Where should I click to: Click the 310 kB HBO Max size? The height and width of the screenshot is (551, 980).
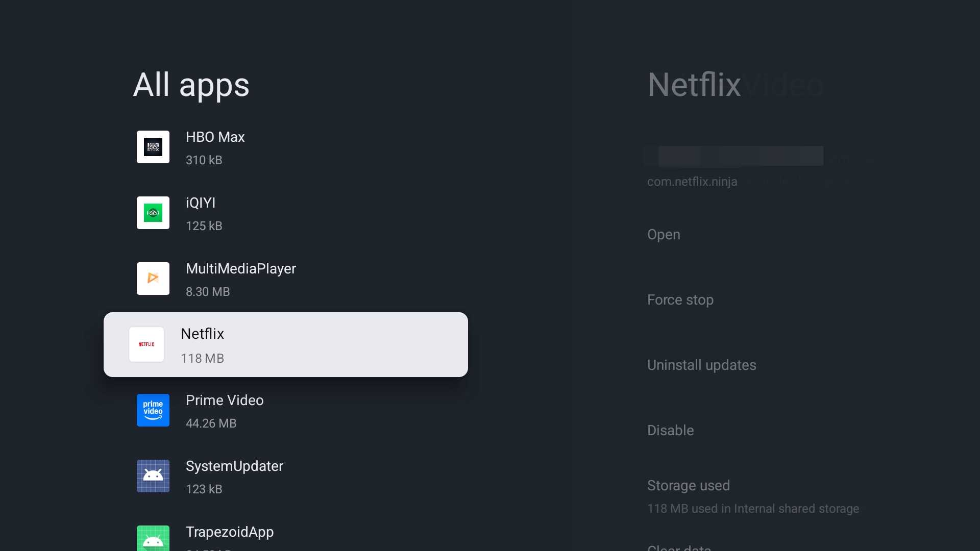point(204,160)
